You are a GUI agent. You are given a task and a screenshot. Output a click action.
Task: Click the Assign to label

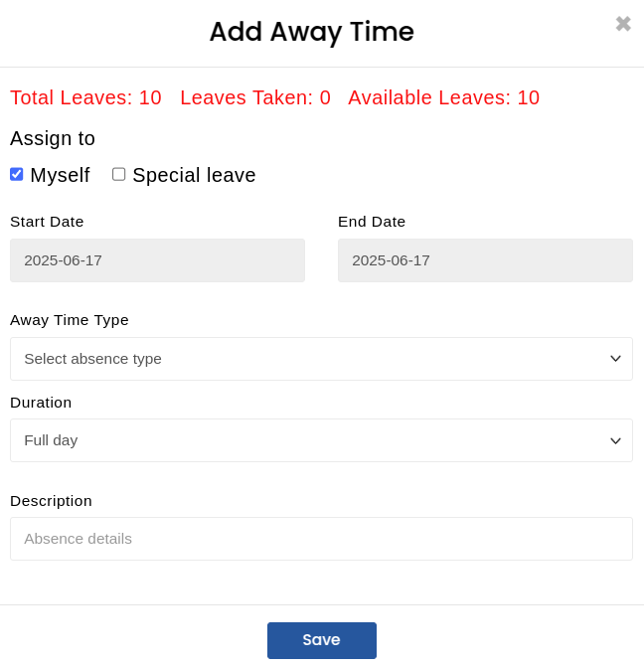[x=53, y=139]
